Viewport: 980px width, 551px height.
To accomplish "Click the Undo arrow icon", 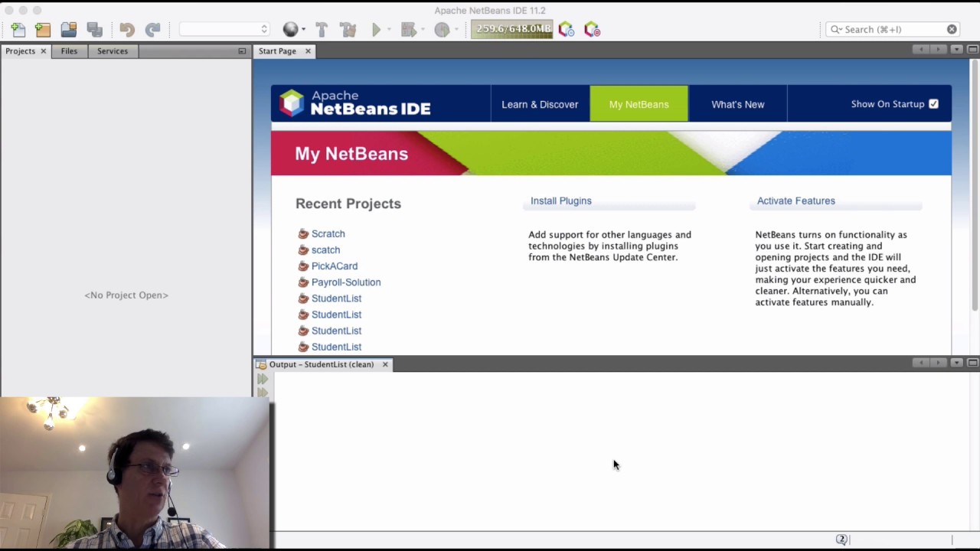I will pyautogui.click(x=127, y=30).
